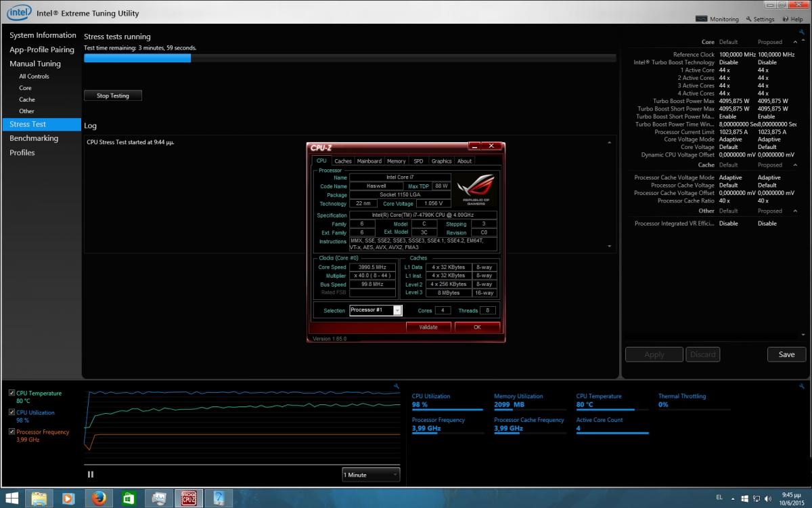
Task: Click the CPU-Z Multiplier value field
Action: click(373, 276)
